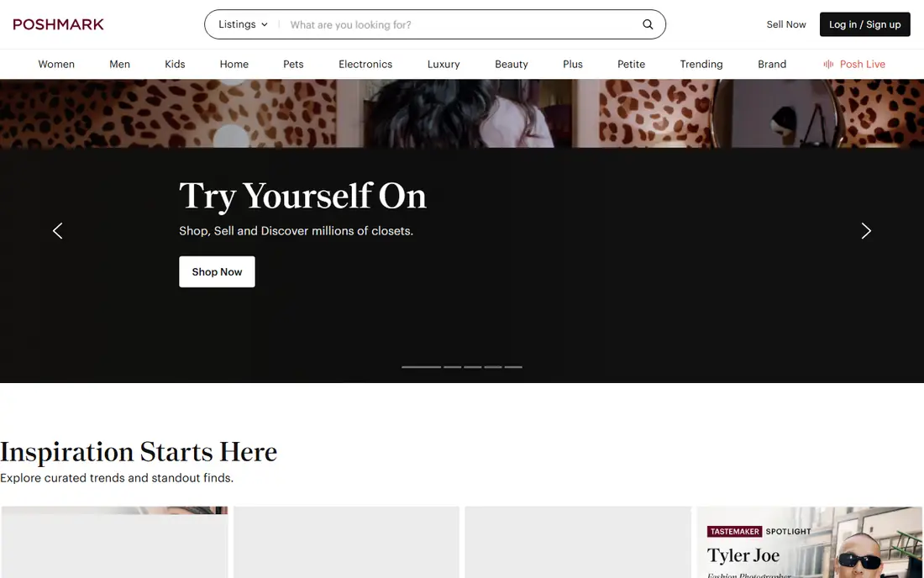Click the 'Inspiration Starts Here' heading
This screenshot has height=578, width=924.
(x=139, y=452)
